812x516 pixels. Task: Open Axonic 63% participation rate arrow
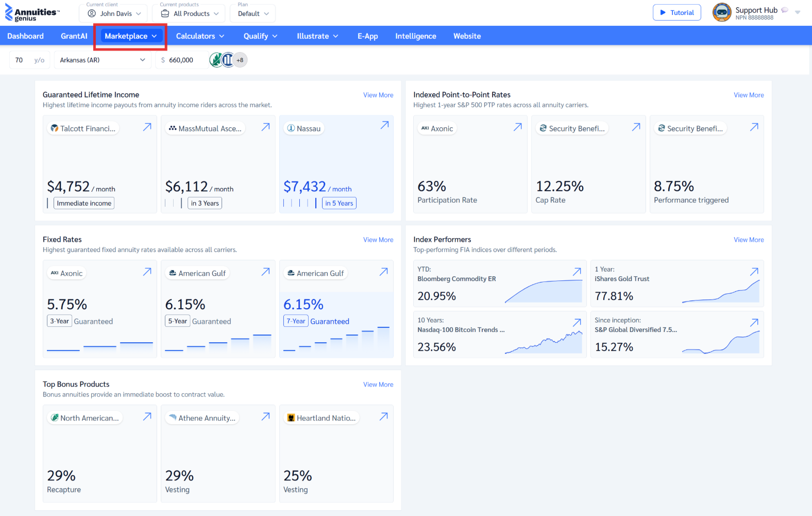click(518, 127)
